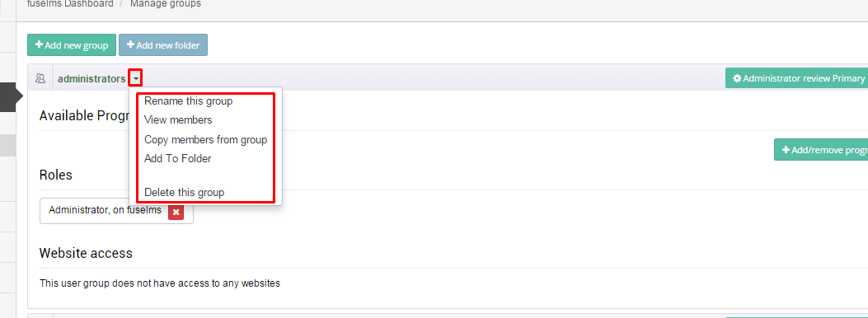Remove Administrator role with red X icon
The height and width of the screenshot is (318, 868).
[176, 212]
